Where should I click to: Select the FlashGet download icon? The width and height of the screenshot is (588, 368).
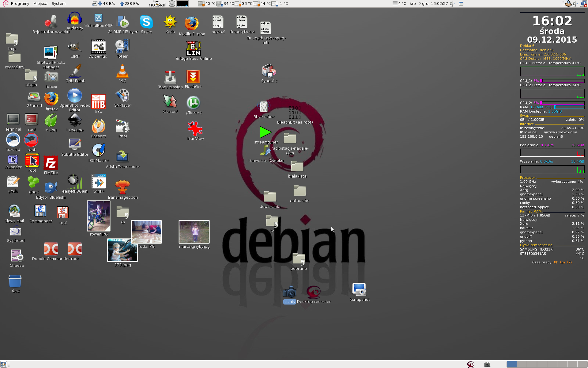(x=193, y=77)
